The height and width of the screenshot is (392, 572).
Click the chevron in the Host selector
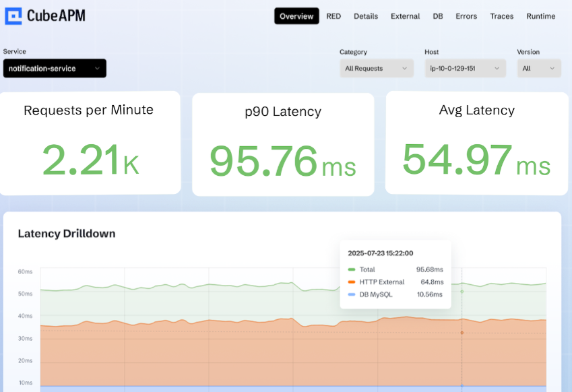click(x=497, y=68)
